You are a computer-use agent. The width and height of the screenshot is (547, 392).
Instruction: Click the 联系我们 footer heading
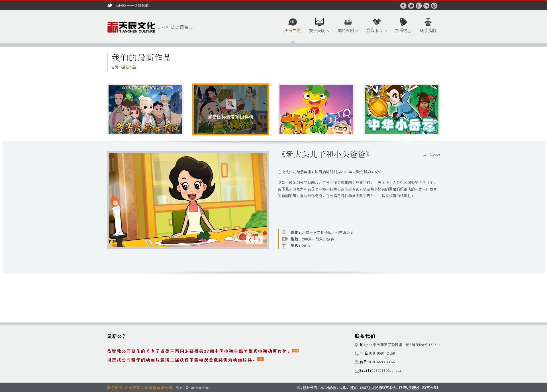coord(365,336)
